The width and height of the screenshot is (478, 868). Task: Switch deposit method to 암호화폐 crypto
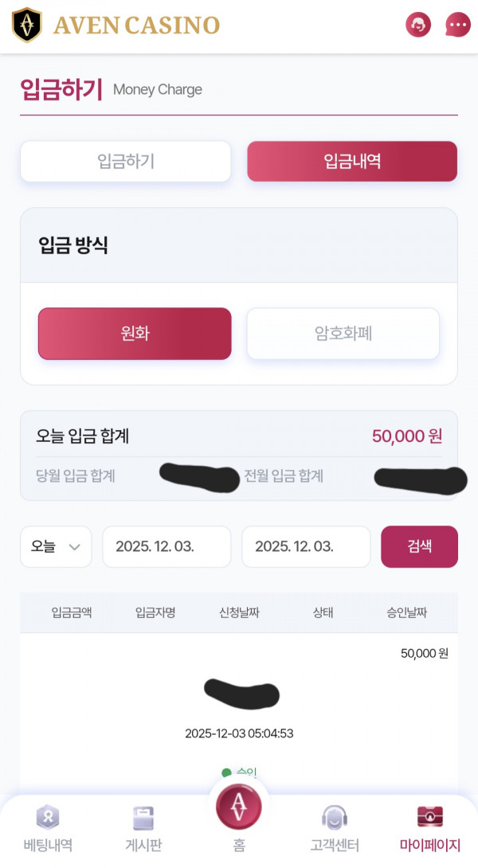[x=343, y=334]
